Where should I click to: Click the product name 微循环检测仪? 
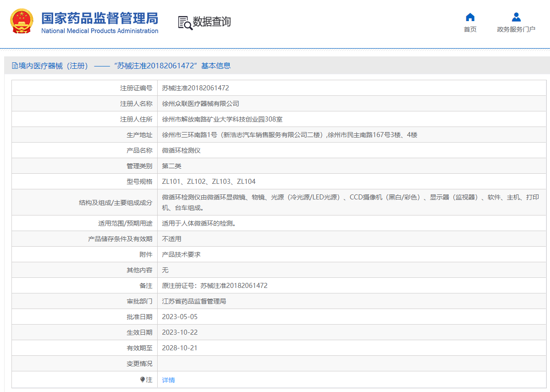tap(181, 150)
